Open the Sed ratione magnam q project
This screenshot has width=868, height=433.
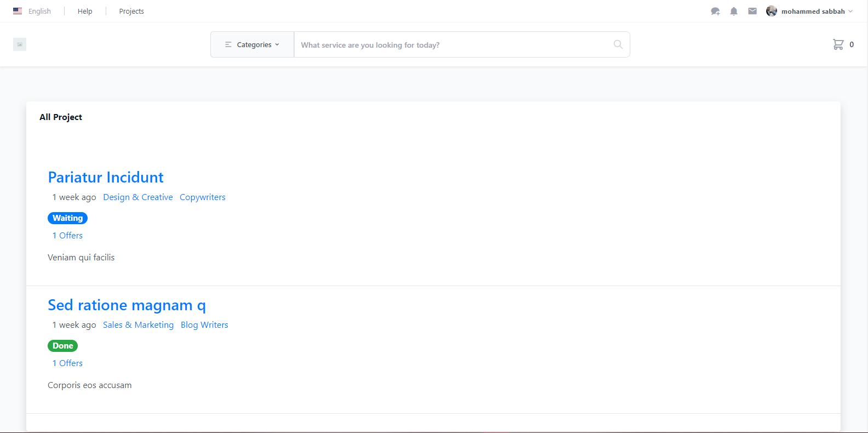(127, 305)
